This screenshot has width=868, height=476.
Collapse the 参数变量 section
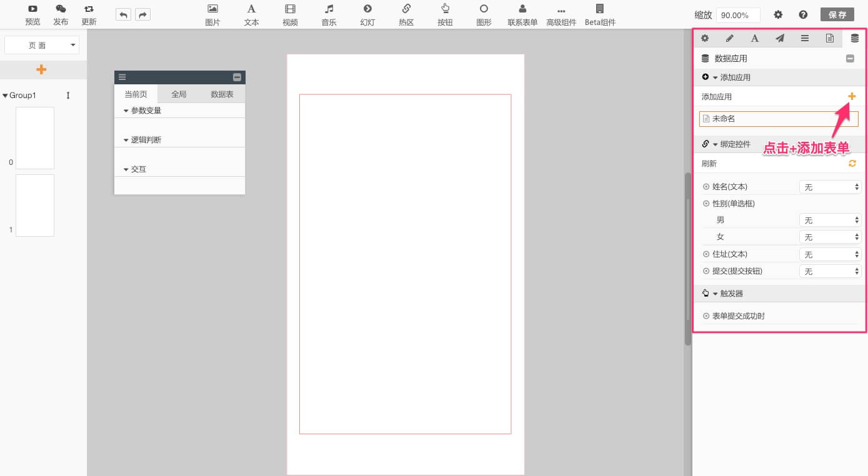click(126, 111)
